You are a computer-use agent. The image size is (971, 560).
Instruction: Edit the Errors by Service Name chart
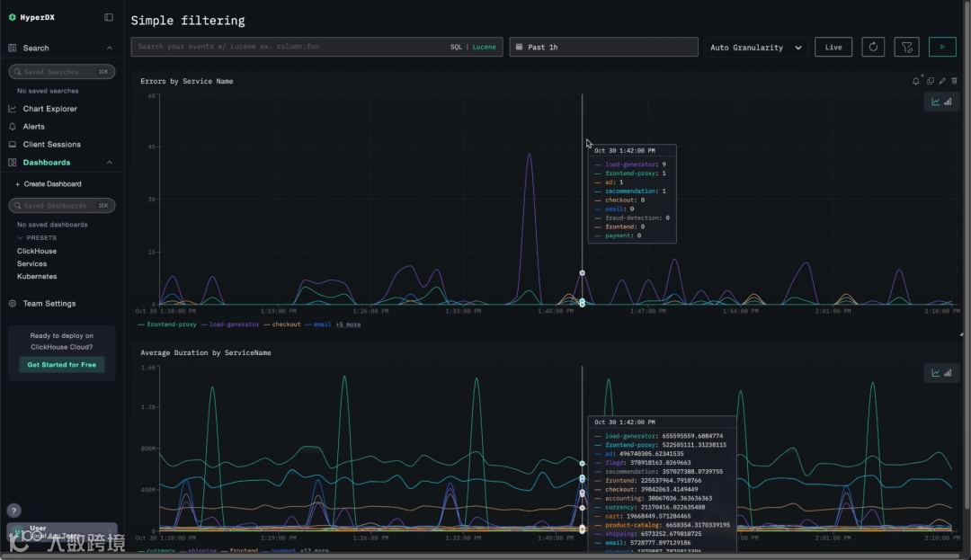pos(942,81)
